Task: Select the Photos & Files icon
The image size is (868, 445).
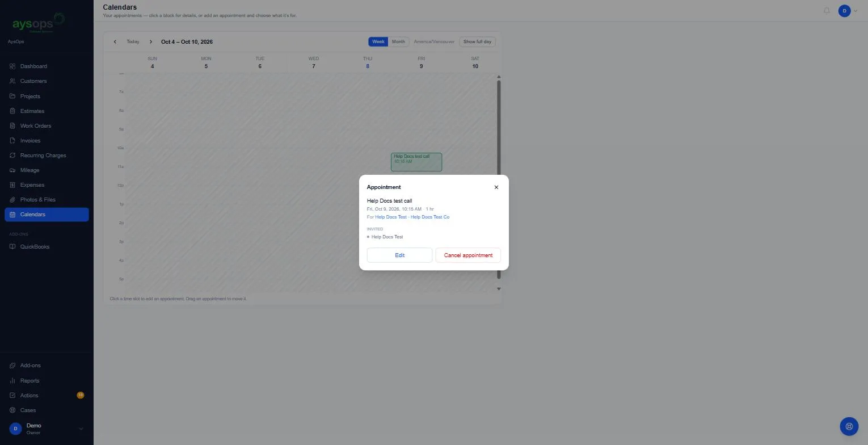Action: tap(12, 200)
